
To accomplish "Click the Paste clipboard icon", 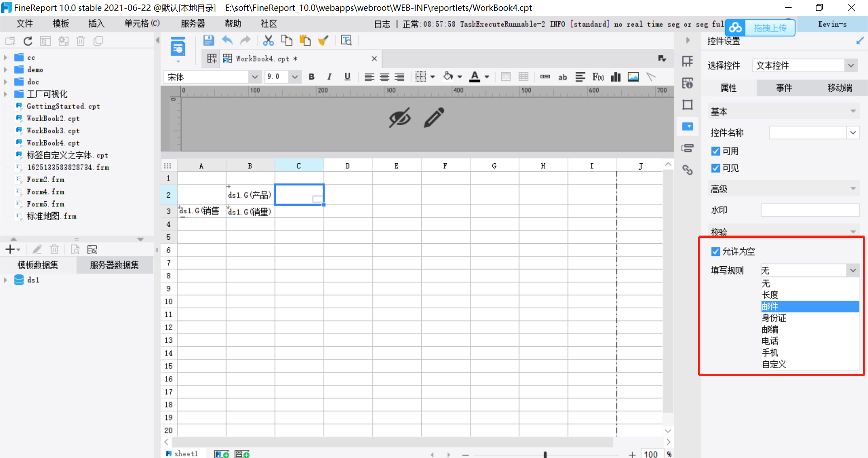I will (x=305, y=40).
